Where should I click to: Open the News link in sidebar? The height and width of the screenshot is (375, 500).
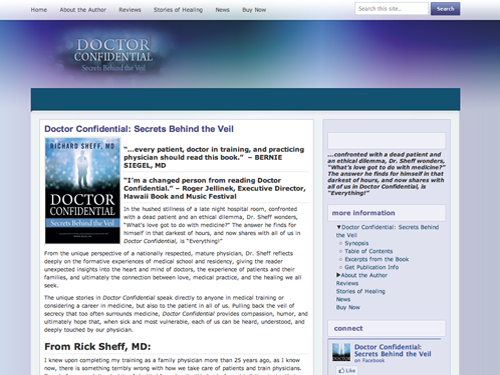(343, 299)
